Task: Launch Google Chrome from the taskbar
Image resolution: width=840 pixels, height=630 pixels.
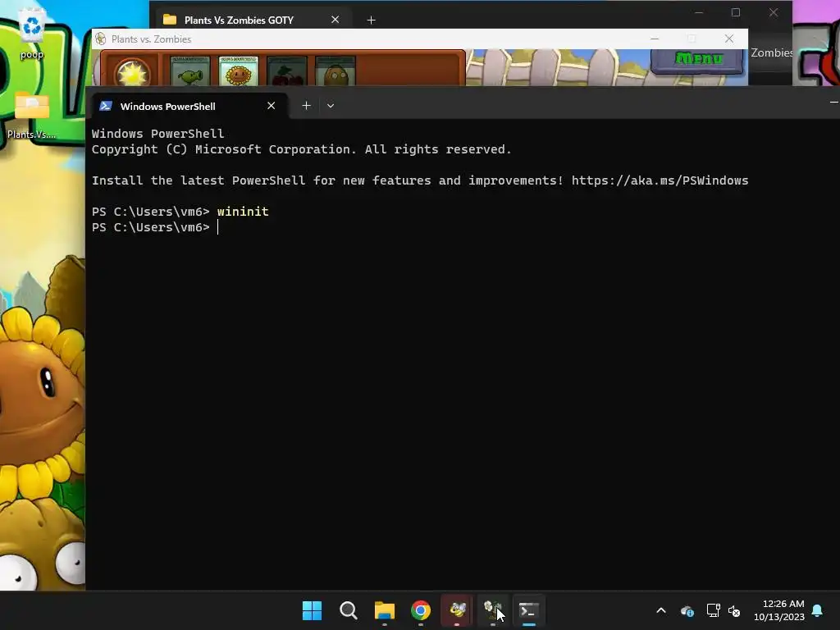Action: [x=421, y=610]
